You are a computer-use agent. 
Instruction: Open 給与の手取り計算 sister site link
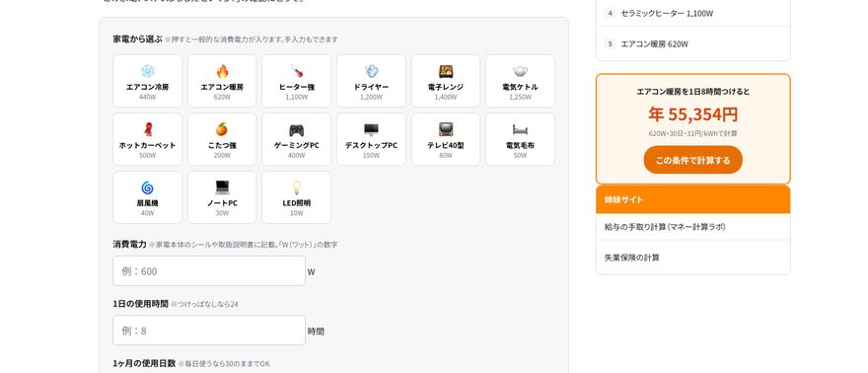(693, 227)
